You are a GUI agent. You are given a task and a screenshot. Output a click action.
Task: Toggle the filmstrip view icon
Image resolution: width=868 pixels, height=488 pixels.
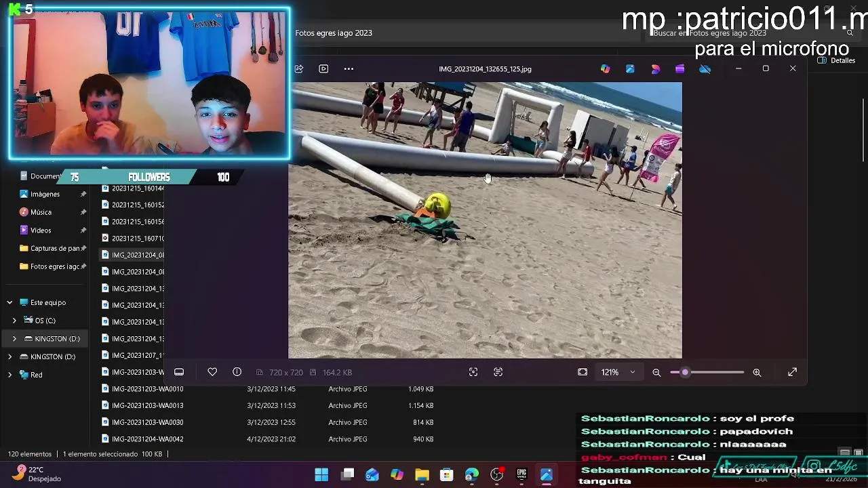coord(179,372)
